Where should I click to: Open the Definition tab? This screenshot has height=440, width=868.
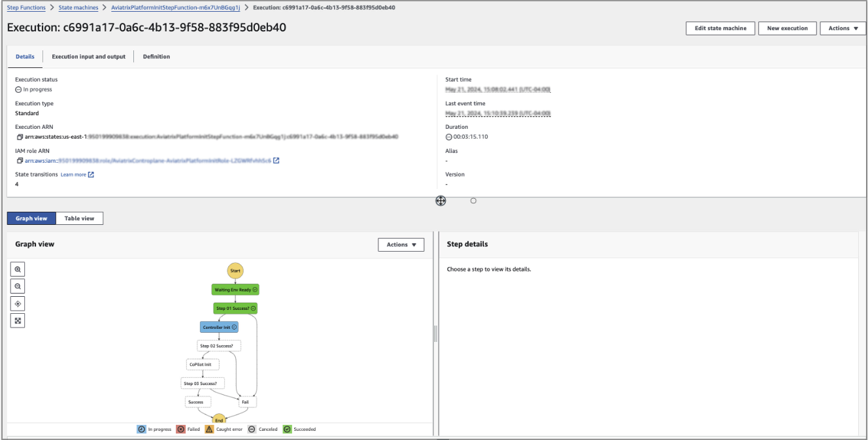157,56
